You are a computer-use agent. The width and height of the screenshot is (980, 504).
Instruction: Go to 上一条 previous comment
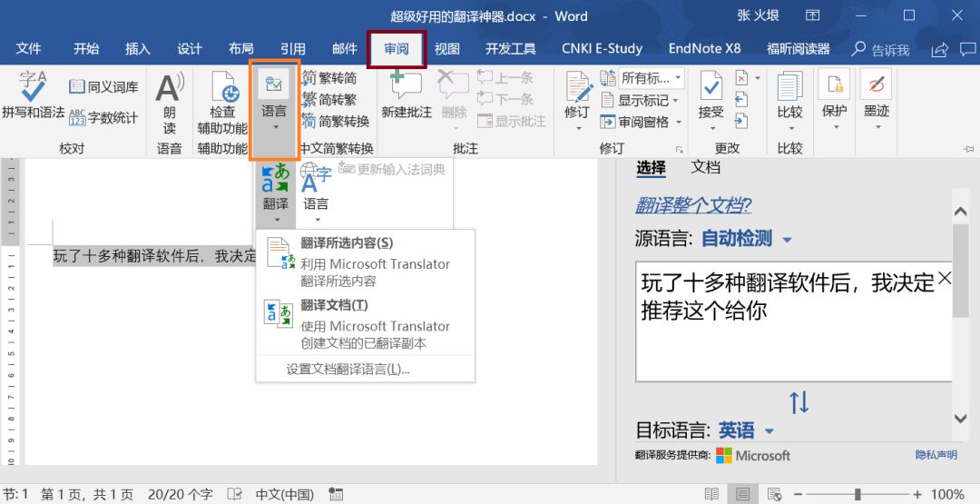point(505,78)
